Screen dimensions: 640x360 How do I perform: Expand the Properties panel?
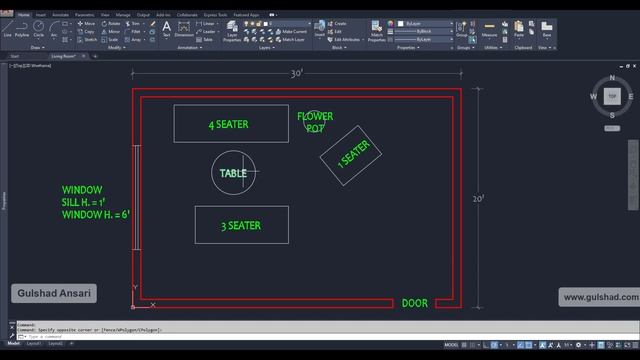408,48
